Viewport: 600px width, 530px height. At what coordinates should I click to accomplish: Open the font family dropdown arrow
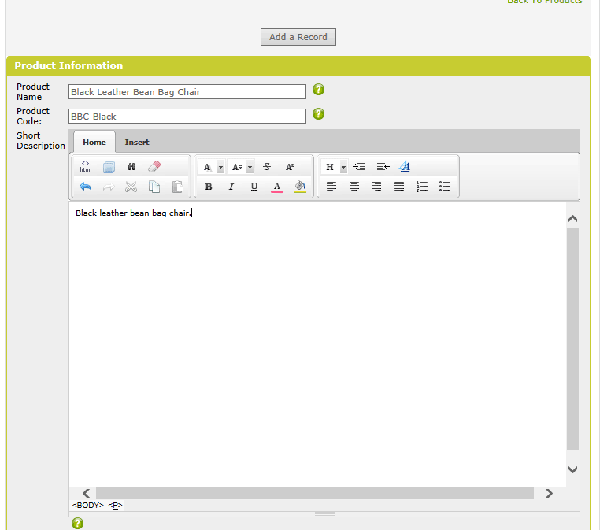point(220,167)
